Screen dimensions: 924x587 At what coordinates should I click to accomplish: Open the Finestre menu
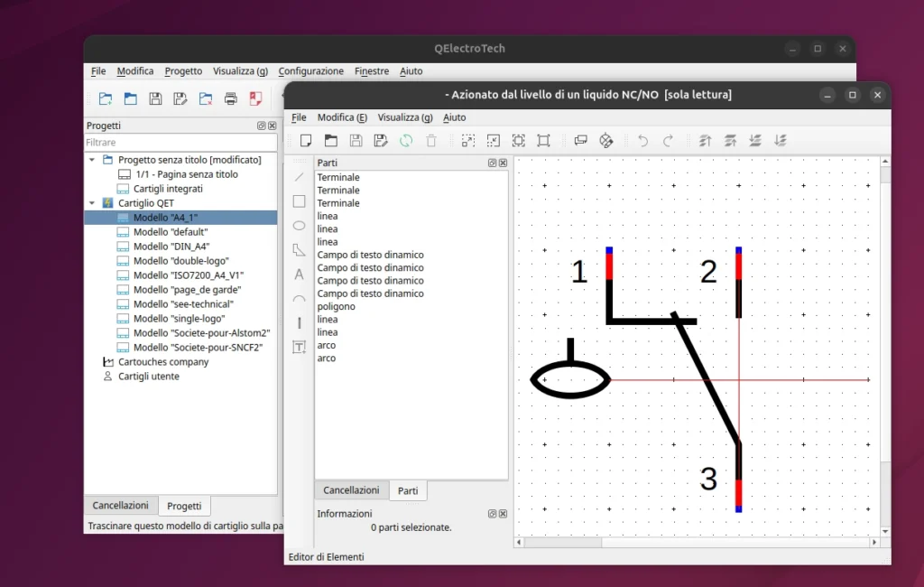coord(372,71)
